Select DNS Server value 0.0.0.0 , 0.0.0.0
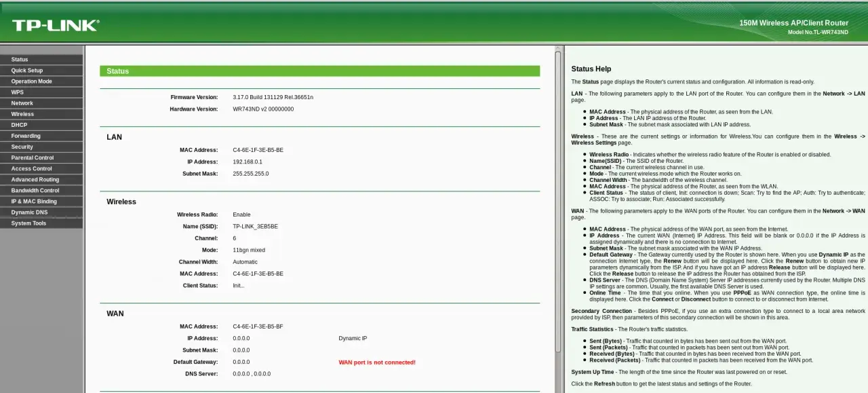The height and width of the screenshot is (393, 868). pos(252,374)
